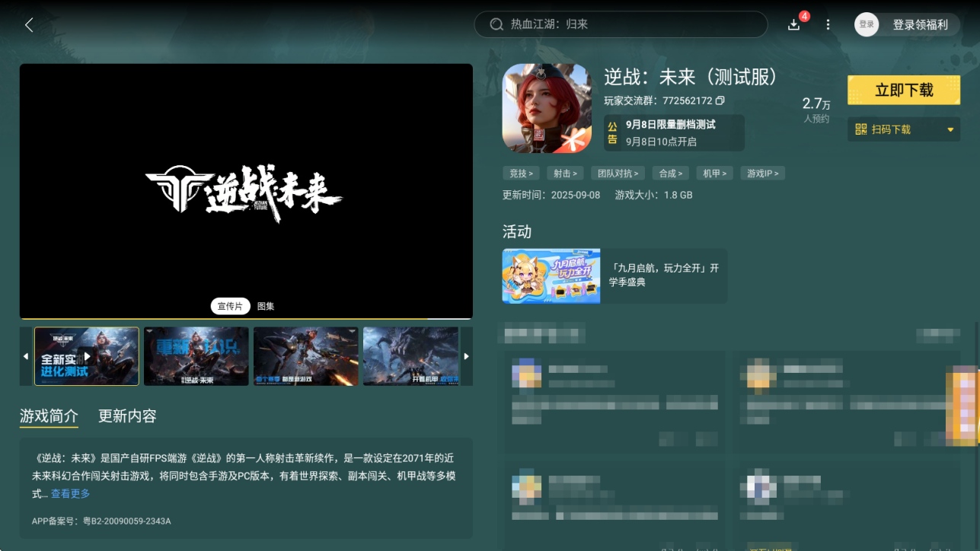Show previous thumbnails with the left arrow
980x551 pixels.
point(26,356)
